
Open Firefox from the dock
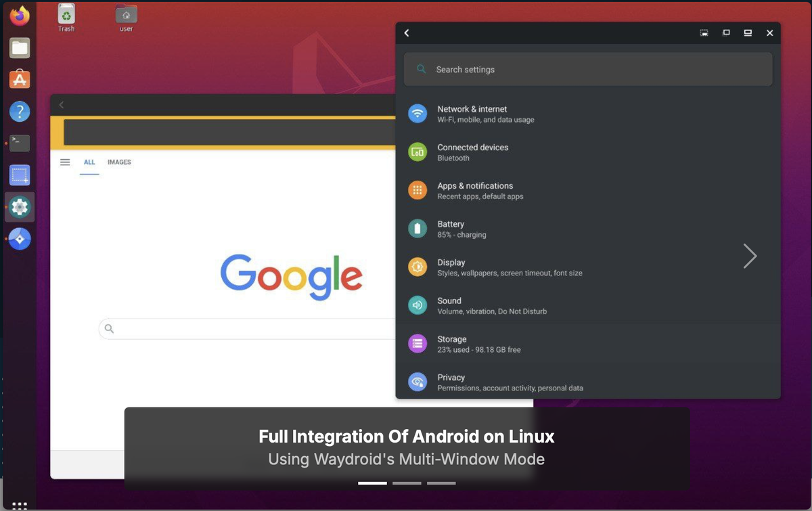[x=20, y=16]
